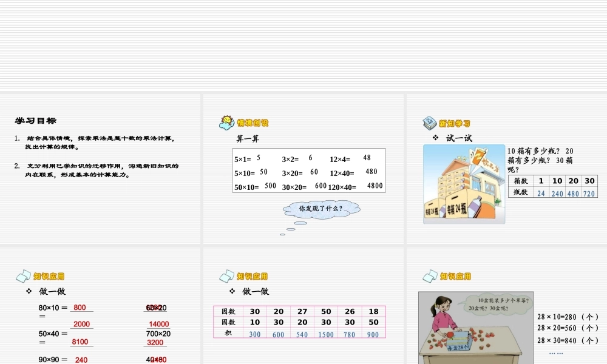Click the red answer 8100
607x364 pixels.
click(x=80, y=342)
